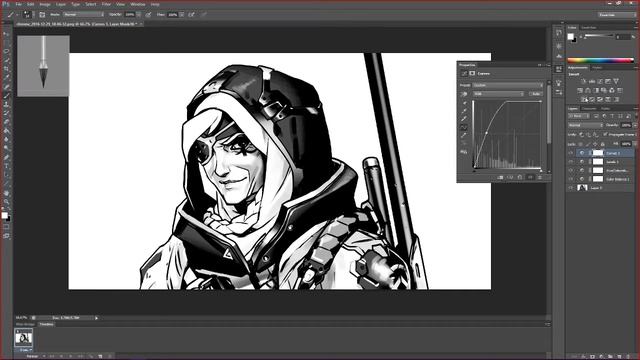Select draw-to-modify curve pencil icon
This screenshot has width=640, height=360.
point(464,135)
